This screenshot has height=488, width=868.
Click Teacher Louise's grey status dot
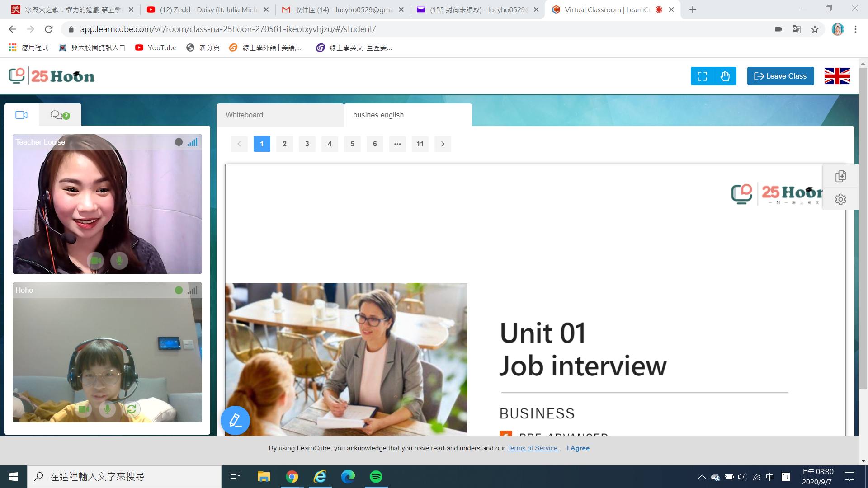point(179,142)
